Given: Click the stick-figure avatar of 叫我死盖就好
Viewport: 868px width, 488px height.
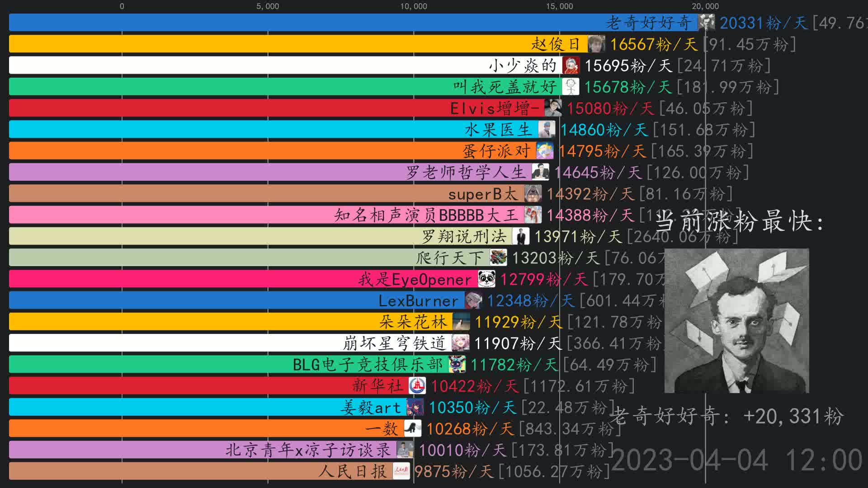Looking at the screenshot, I should pos(571,87).
